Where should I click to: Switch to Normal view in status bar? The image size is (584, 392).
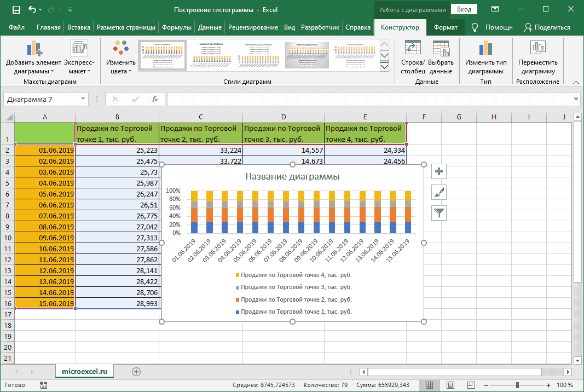tap(430, 385)
